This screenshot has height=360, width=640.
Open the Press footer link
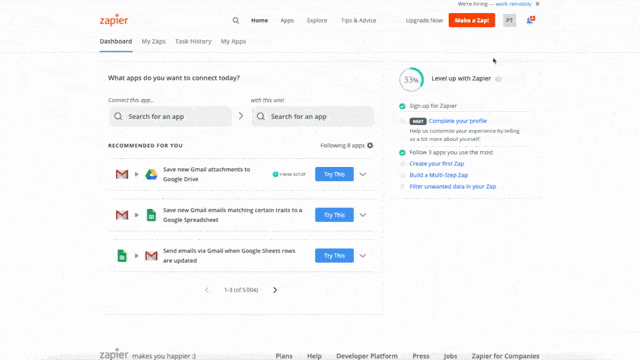coord(421,356)
